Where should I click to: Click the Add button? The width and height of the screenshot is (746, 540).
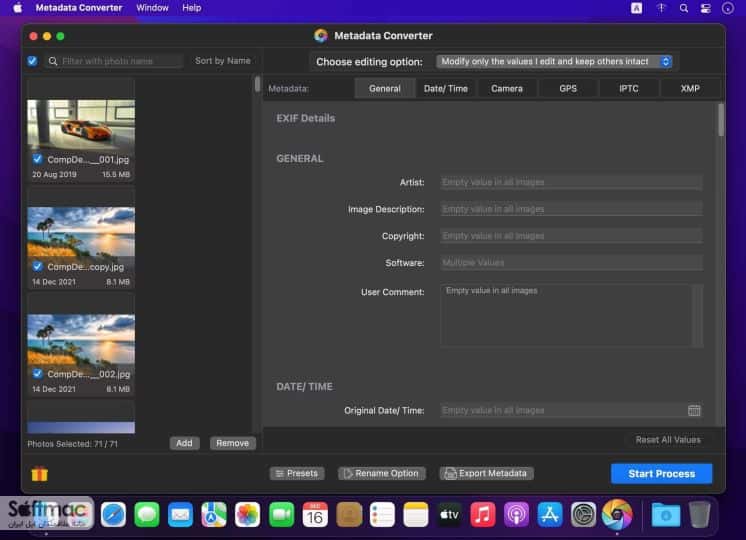pos(185,443)
